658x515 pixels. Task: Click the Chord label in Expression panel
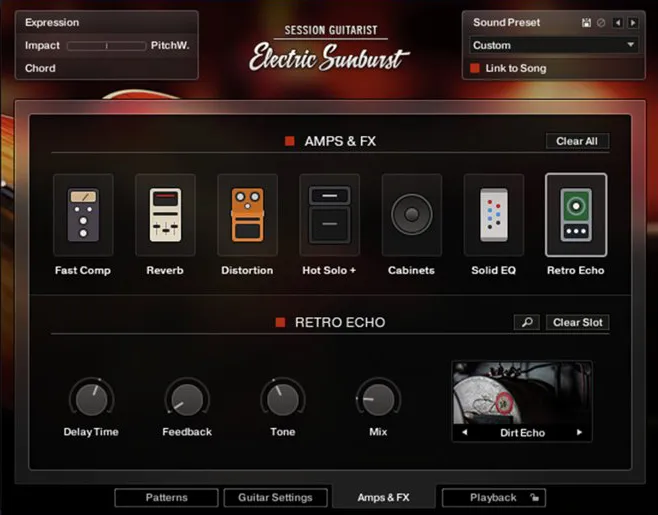40,68
